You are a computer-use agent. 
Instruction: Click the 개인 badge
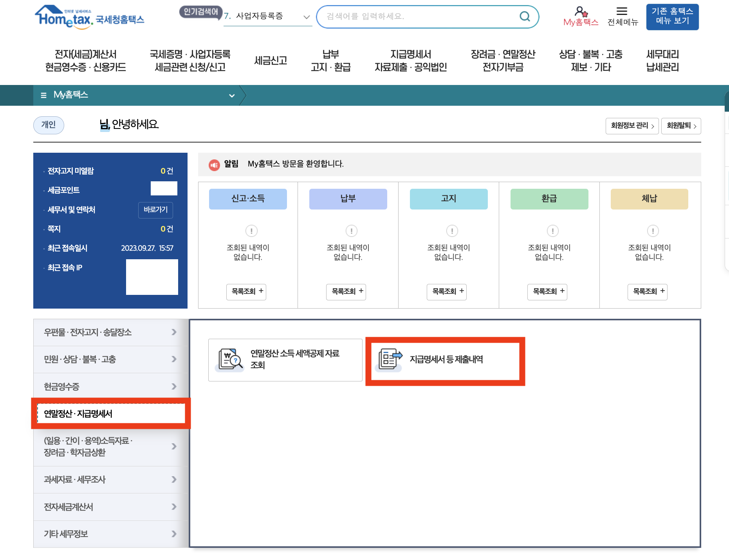[x=49, y=125]
